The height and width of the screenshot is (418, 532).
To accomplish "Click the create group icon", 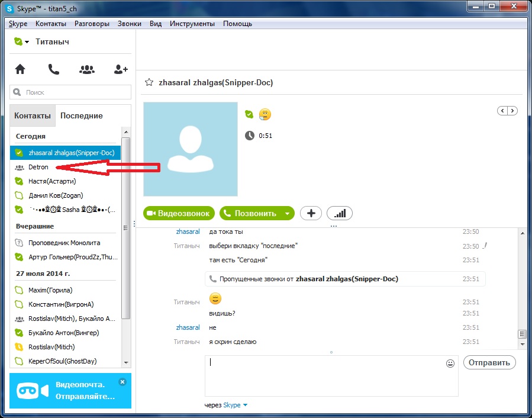I will (x=87, y=69).
